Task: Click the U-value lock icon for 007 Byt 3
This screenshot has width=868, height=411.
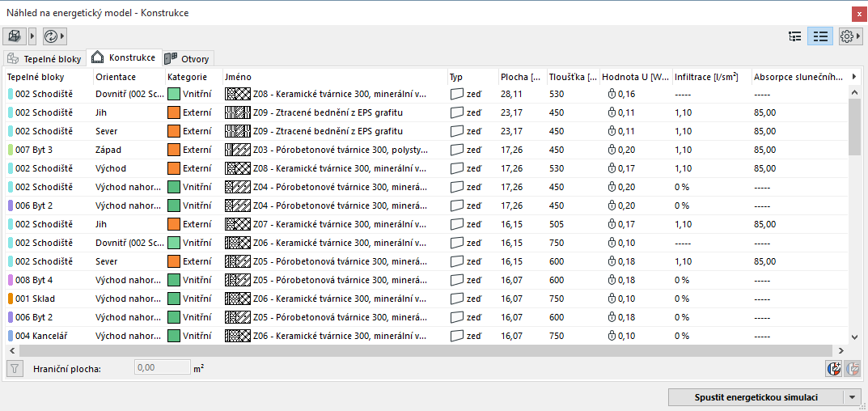Action: (x=612, y=150)
